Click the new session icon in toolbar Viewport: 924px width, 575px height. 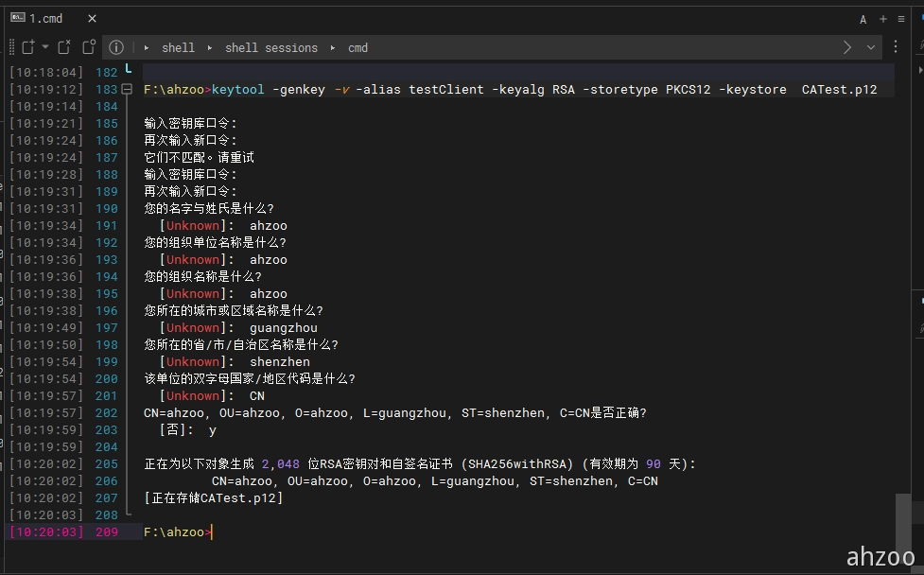[27, 47]
